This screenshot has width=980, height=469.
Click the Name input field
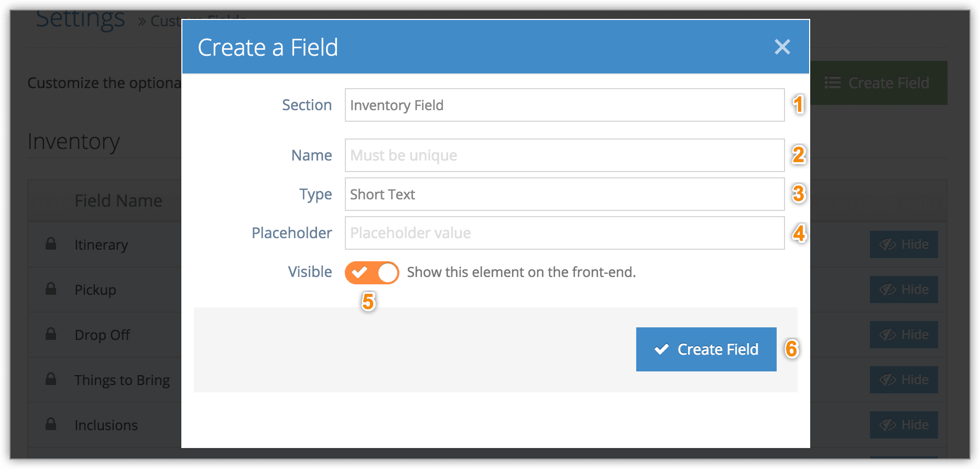click(564, 155)
